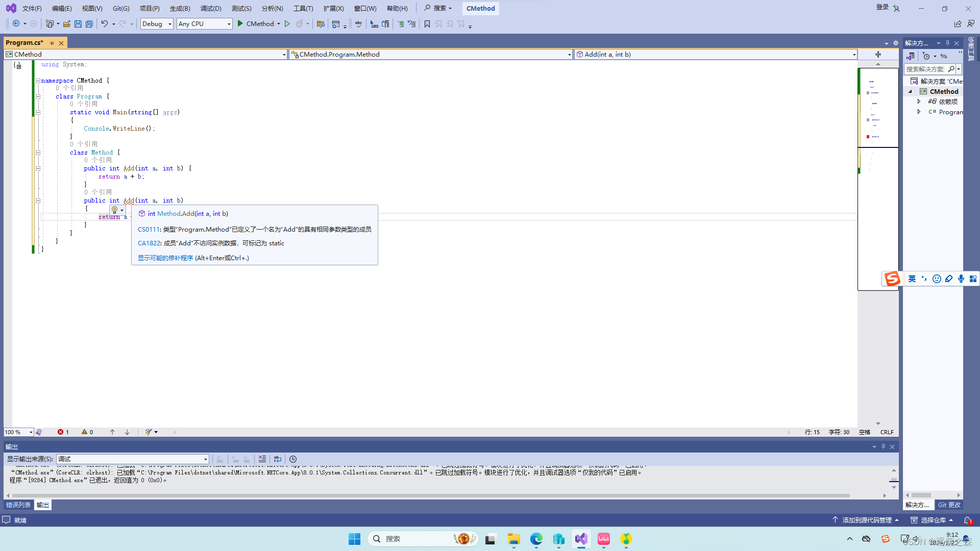Viewport: 980px width, 551px height.
Task: Pin the Program.cs tab
Action: coord(52,43)
